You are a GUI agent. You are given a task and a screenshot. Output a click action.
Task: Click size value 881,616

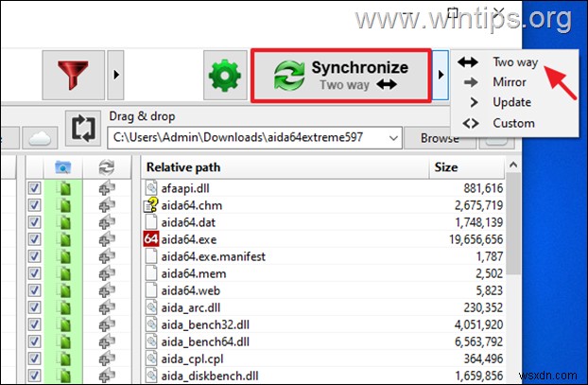[483, 188]
